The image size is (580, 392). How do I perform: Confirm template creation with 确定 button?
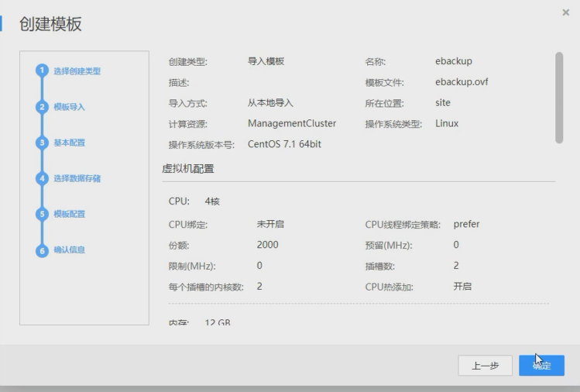[541, 366]
